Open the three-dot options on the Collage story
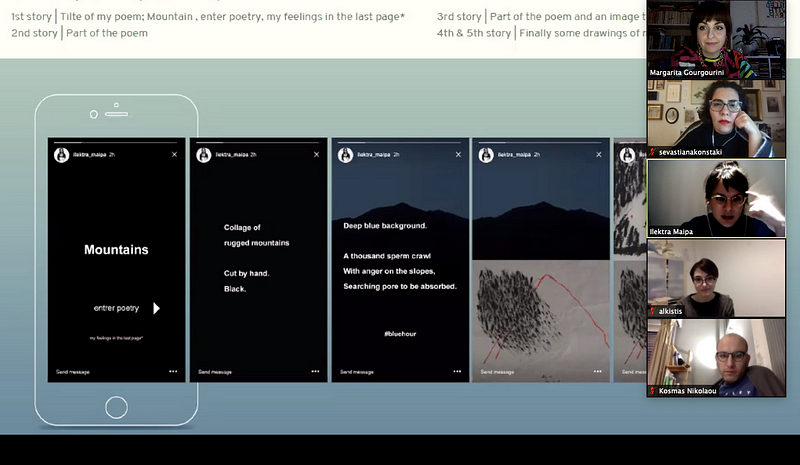The height and width of the screenshot is (465, 800). click(315, 371)
